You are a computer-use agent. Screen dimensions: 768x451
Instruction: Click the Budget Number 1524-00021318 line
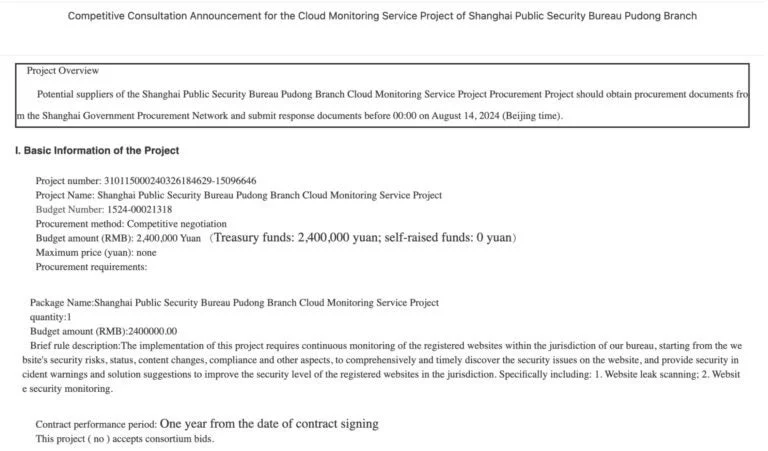tap(103, 210)
